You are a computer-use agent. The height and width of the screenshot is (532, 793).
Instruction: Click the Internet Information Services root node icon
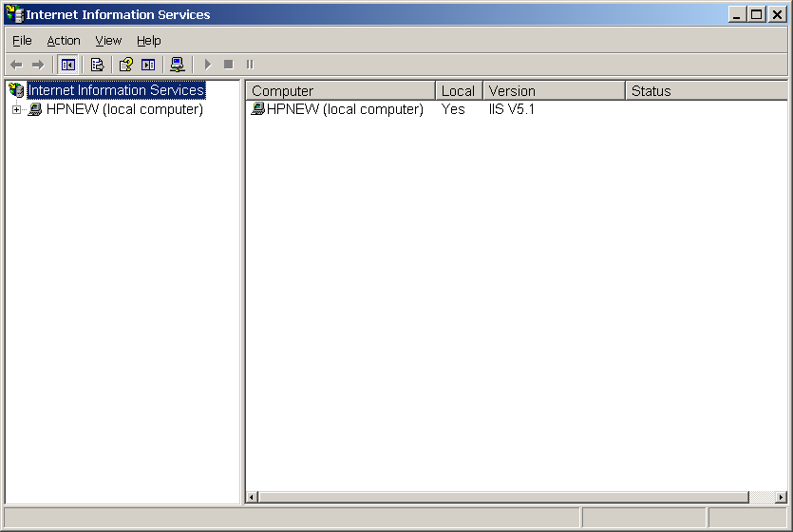16,90
